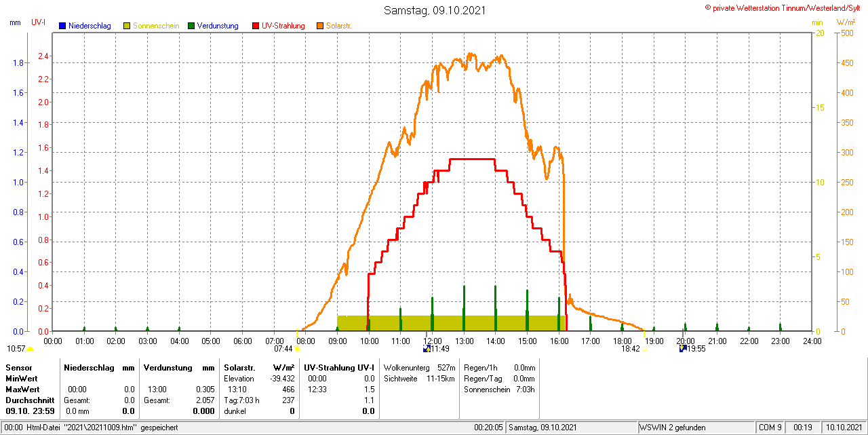The image size is (868, 435).
Task: Click the Solarstr. max value 466
Action: (288, 390)
